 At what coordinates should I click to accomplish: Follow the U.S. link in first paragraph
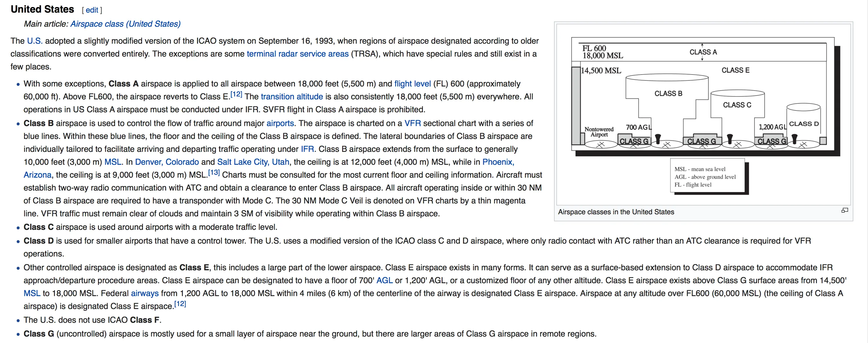click(35, 41)
